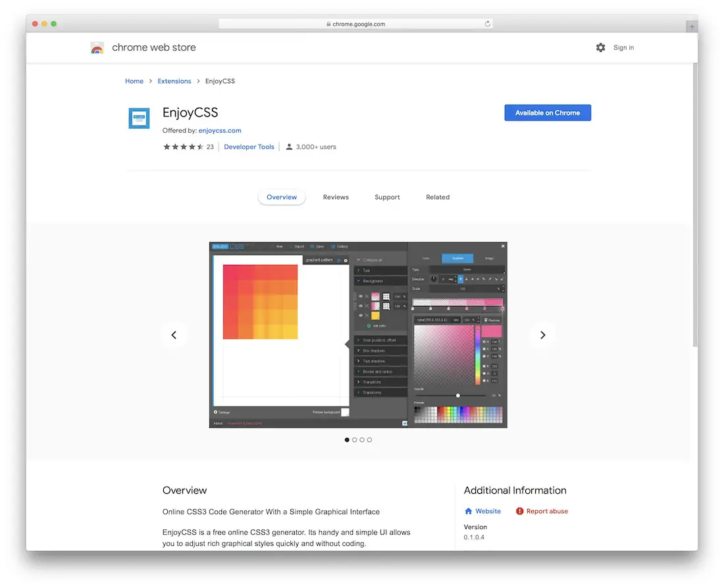Select the second carousel dot indicator
This screenshot has width=724, height=588.
[355, 439]
